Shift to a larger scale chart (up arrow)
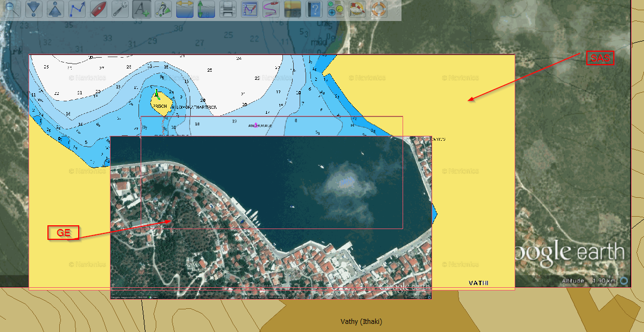 (x=56, y=9)
